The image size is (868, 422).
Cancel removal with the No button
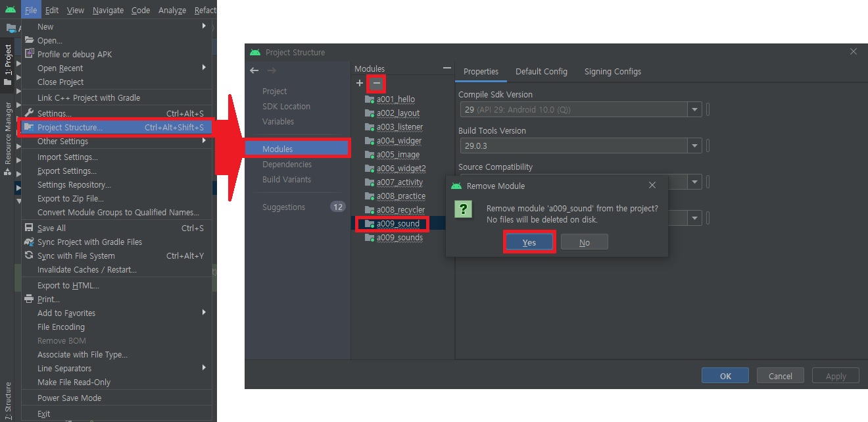pyautogui.click(x=585, y=242)
